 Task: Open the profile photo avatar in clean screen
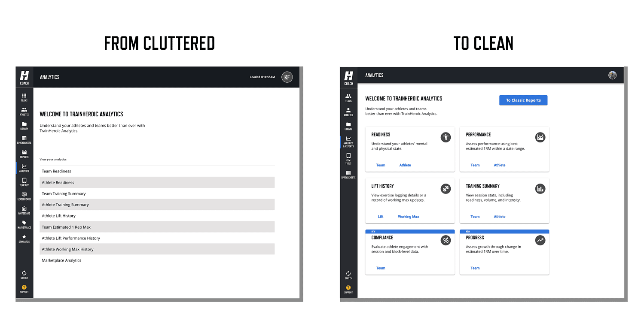[612, 75]
